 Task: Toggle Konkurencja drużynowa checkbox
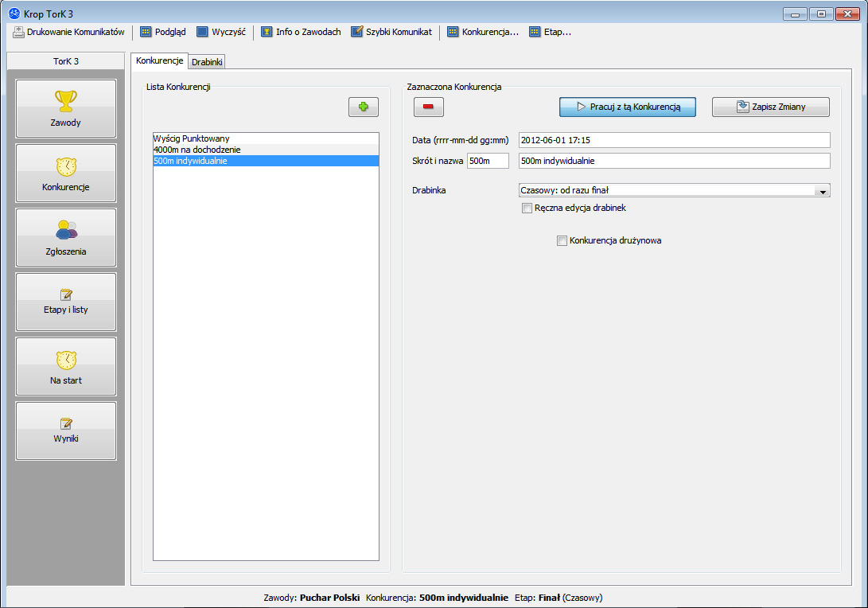tap(562, 240)
